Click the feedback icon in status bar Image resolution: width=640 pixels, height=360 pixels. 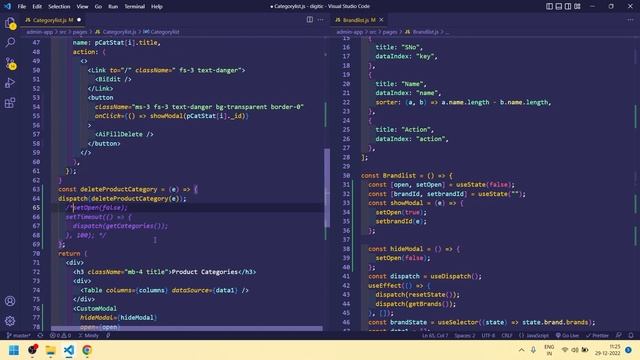(619, 336)
